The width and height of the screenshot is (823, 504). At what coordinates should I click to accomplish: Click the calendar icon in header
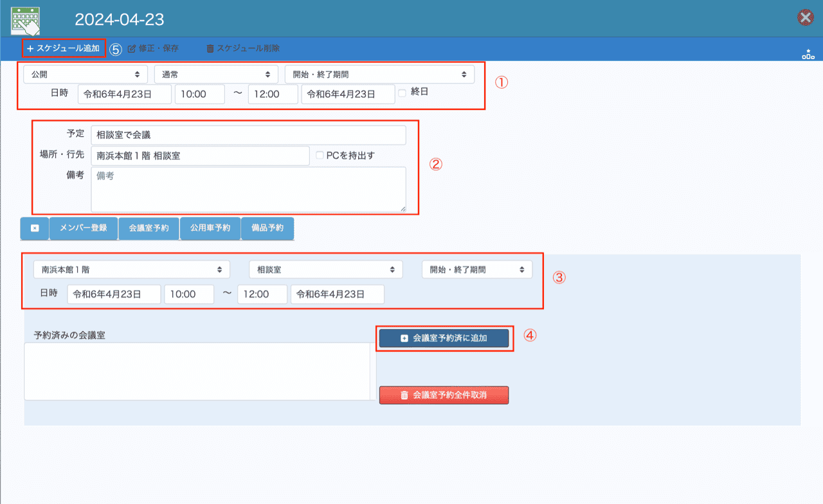click(x=26, y=19)
